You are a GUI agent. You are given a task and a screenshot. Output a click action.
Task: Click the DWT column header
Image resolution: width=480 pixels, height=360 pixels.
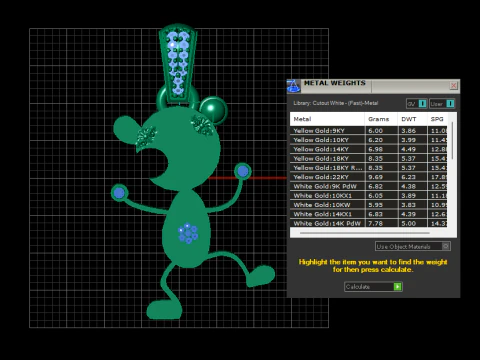coord(412,119)
